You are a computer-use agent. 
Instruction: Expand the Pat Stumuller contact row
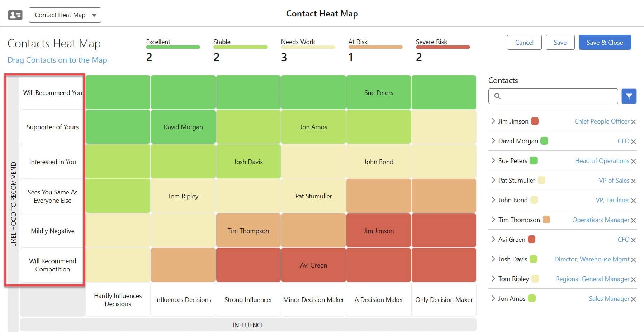coord(493,180)
